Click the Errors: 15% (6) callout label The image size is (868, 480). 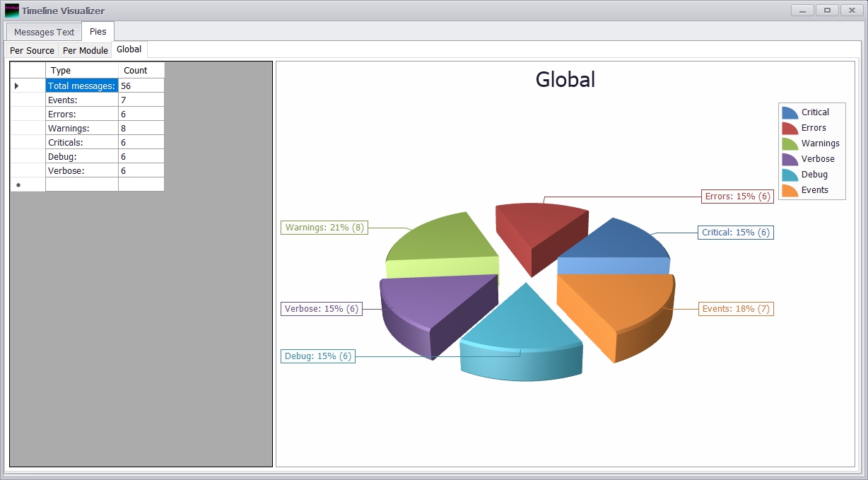tap(737, 196)
